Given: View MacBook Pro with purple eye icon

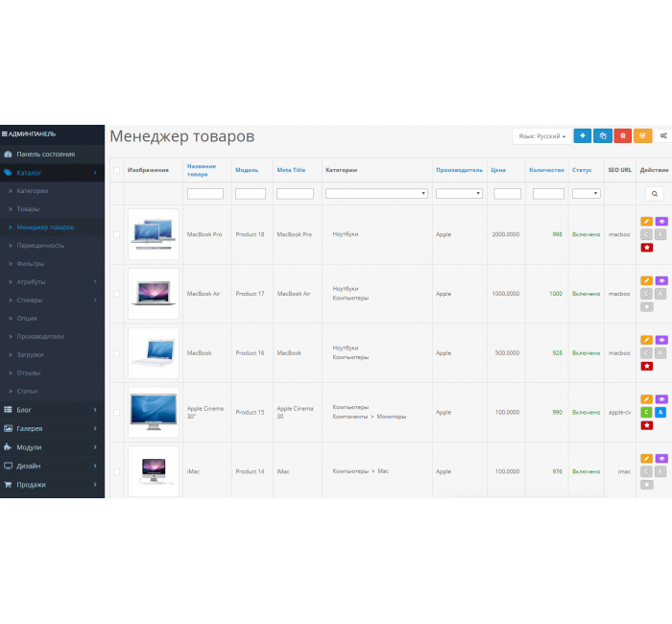Looking at the screenshot, I should pyautogui.click(x=661, y=222).
